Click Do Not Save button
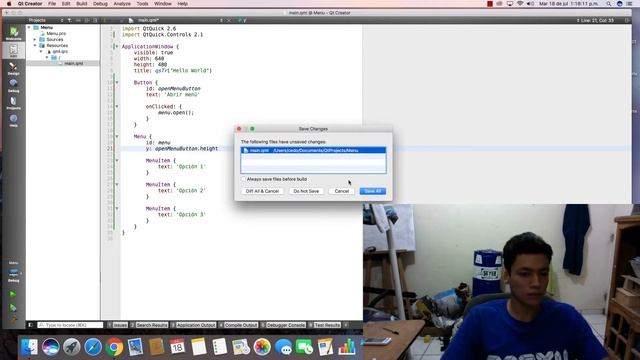640x360 pixels. 306,191
